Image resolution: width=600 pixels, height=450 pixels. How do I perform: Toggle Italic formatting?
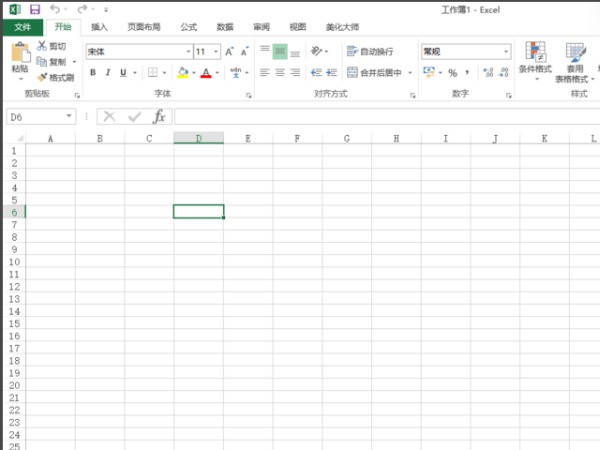108,73
